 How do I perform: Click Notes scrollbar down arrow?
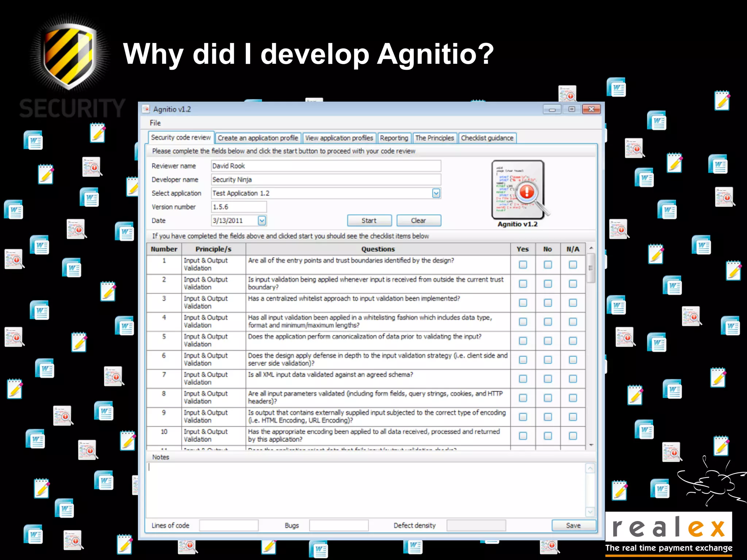point(590,512)
